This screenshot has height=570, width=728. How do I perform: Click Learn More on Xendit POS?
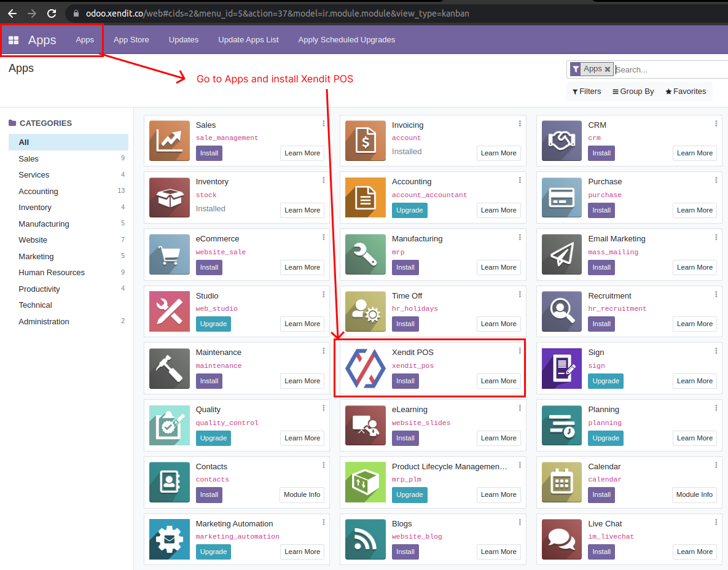pyautogui.click(x=499, y=381)
